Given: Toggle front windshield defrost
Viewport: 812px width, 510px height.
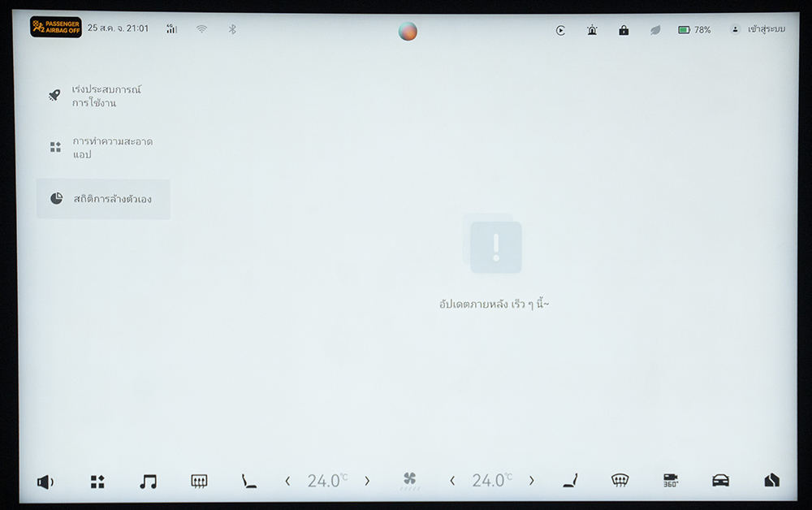Looking at the screenshot, I should click(x=620, y=481).
